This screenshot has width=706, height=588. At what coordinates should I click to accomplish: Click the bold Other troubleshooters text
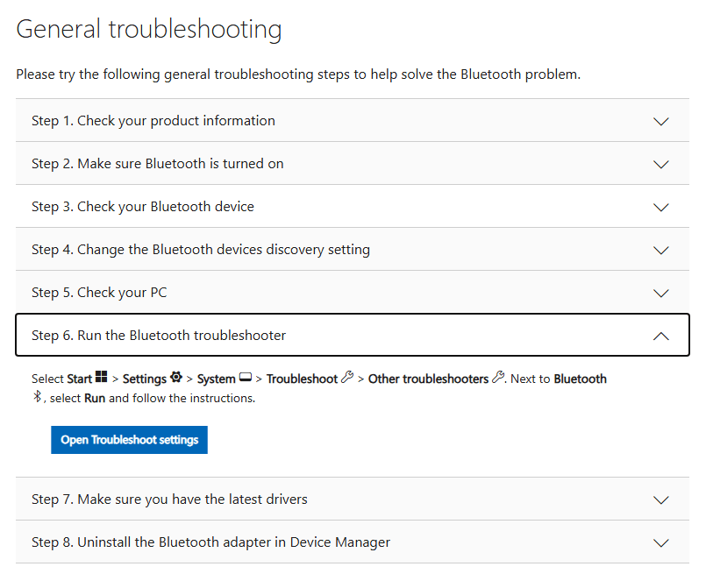[x=428, y=379]
